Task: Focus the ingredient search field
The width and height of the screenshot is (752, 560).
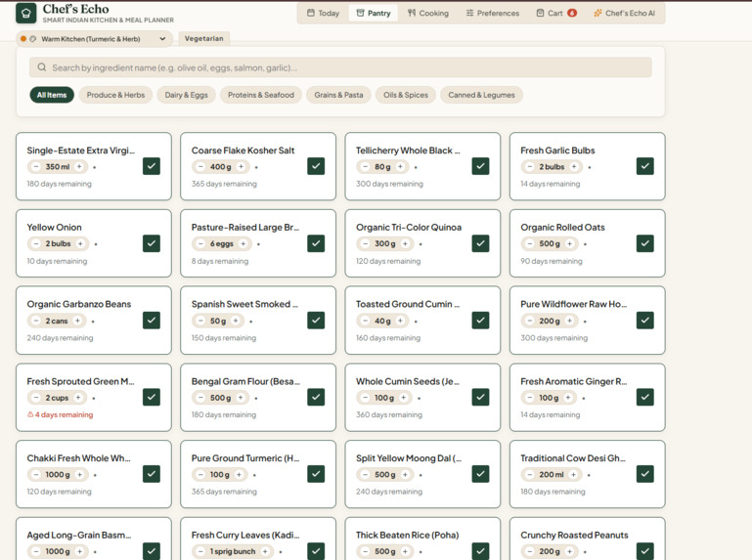Action: tap(340, 67)
